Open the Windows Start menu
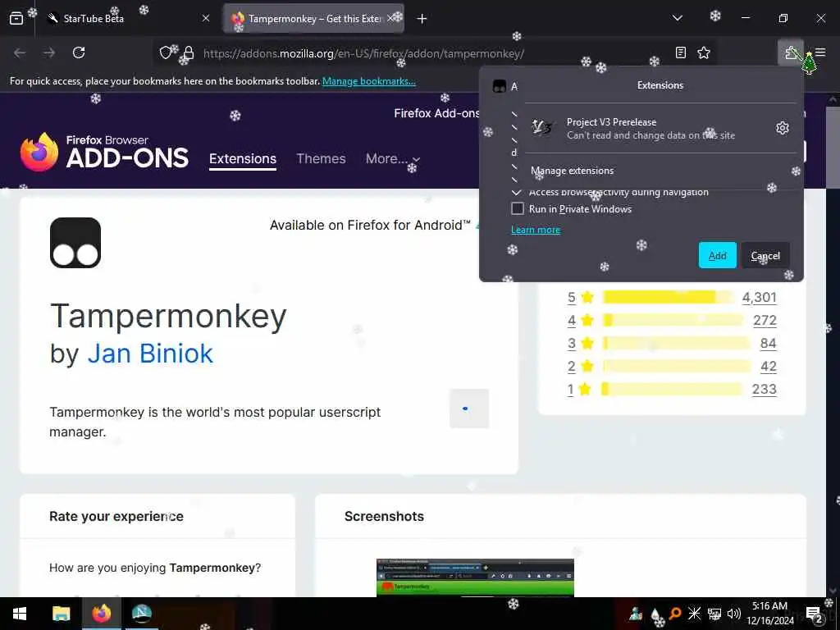Image resolution: width=840 pixels, height=630 pixels. point(20,614)
